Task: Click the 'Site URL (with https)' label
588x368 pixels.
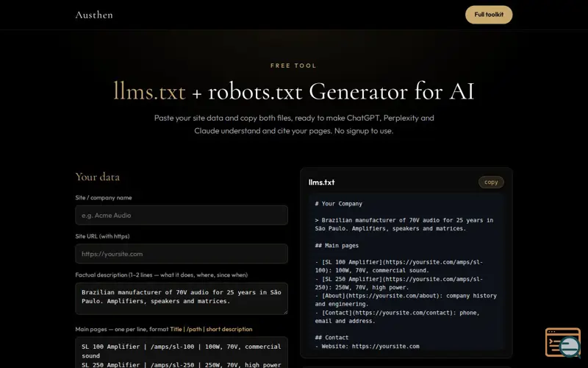Action: coord(102,236)
